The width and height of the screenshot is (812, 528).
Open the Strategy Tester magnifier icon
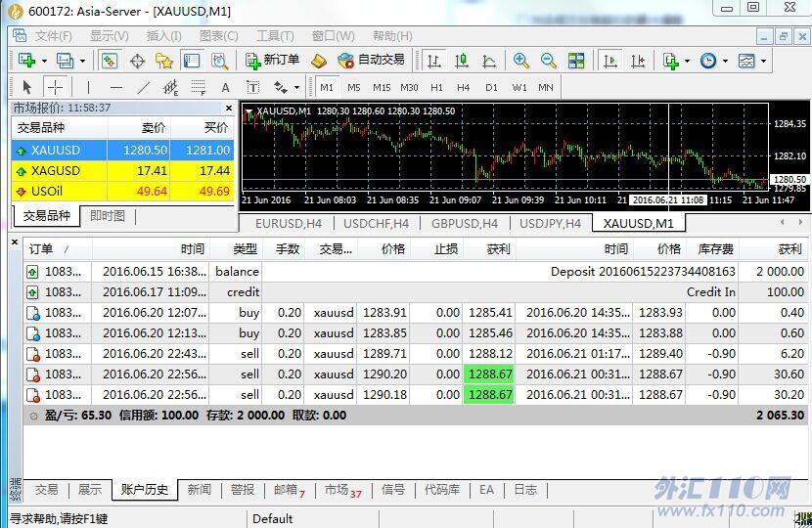219,61
